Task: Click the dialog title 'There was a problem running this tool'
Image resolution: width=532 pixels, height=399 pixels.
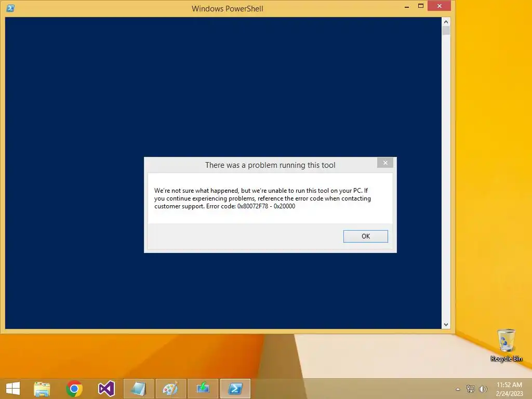Action: pos(270,165)
